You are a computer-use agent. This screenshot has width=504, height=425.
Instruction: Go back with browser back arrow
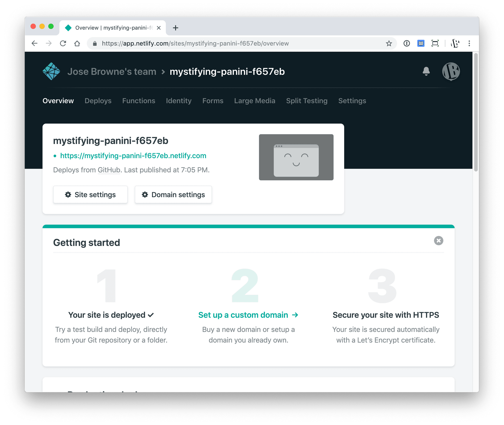pos(35,43)
